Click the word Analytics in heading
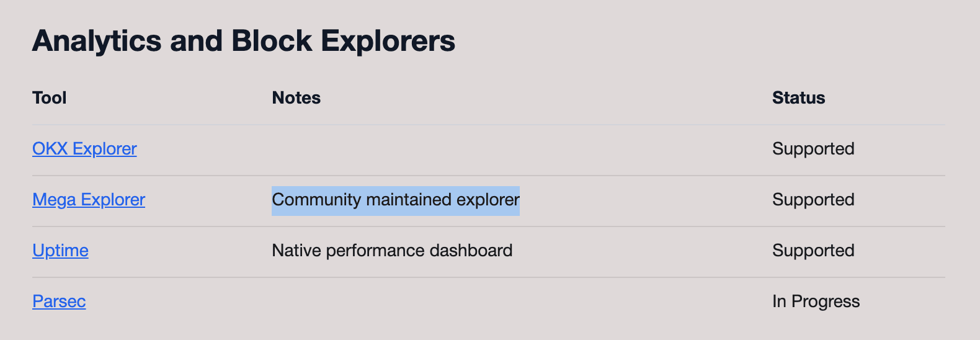Image resolution: width=980 pixels, height=340 pixels. point(97,41)
